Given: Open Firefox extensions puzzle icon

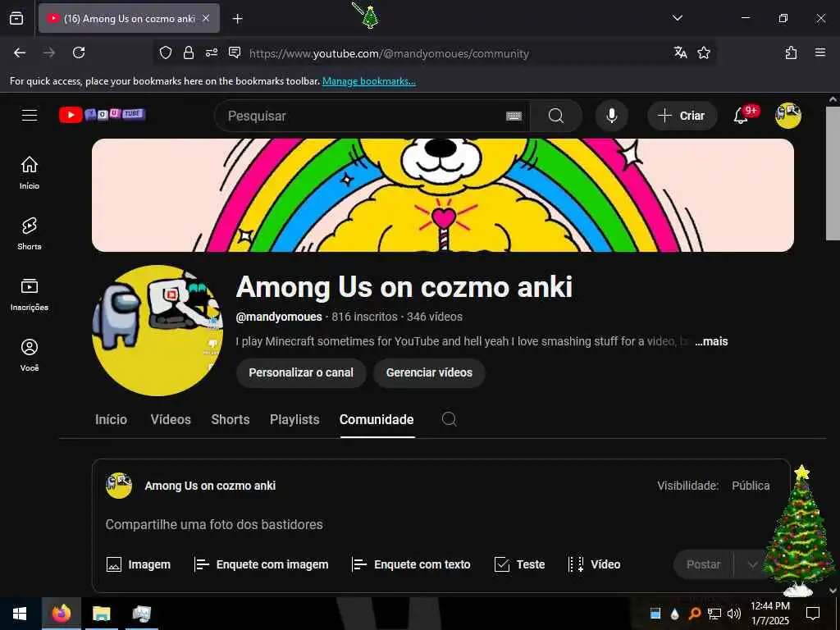Looking at the screenshot, I should [x=791, y=52].
